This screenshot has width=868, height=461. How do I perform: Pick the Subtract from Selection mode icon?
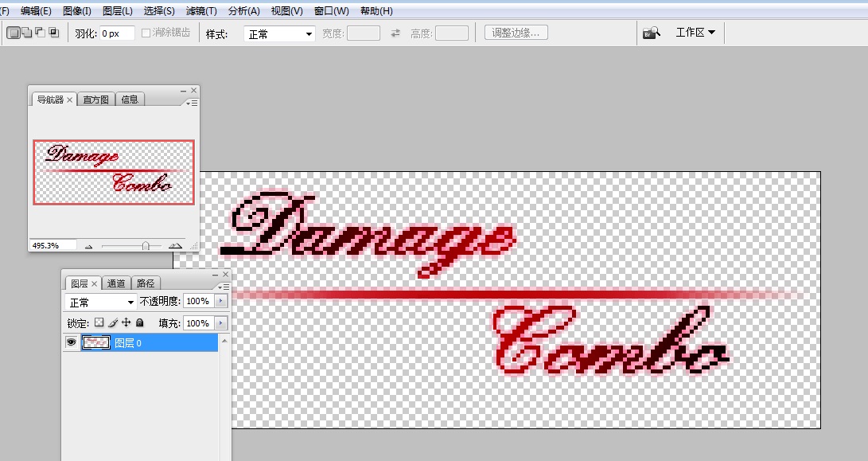40,33
